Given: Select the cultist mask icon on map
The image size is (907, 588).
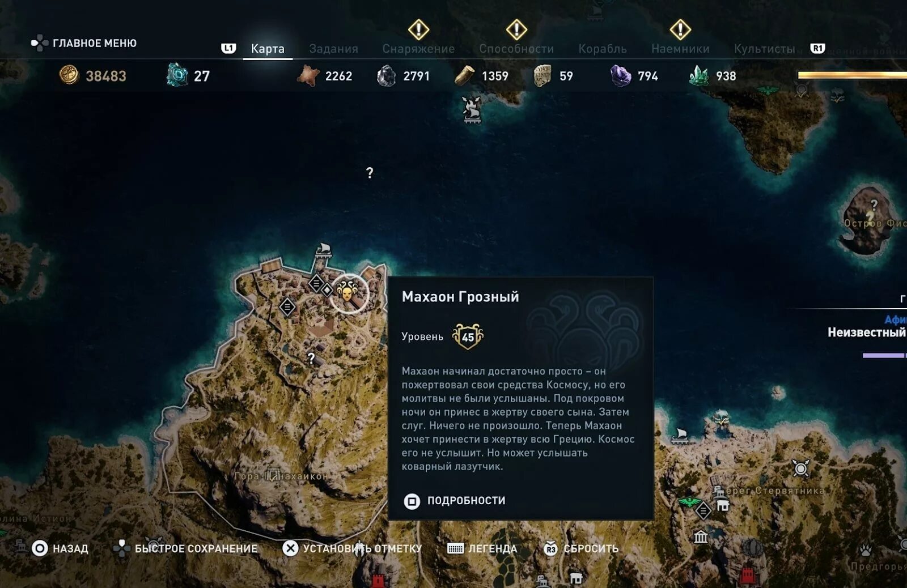Looking at the screenshot, I should (347, 292).
